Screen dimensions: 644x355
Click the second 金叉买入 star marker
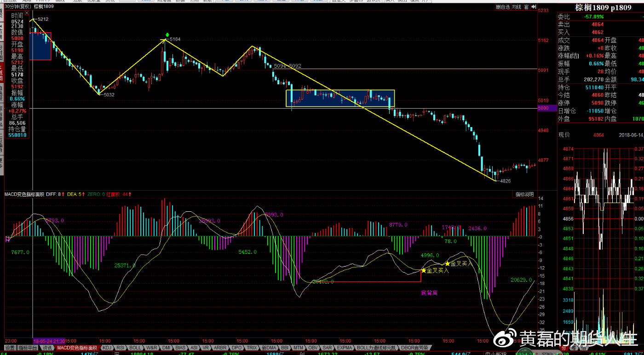coord(447,264)
